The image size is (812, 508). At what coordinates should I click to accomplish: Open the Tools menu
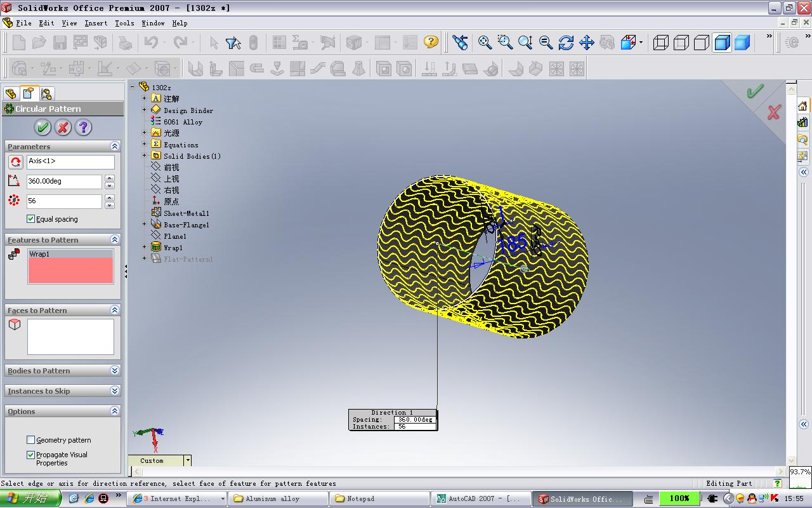point(124,23)
